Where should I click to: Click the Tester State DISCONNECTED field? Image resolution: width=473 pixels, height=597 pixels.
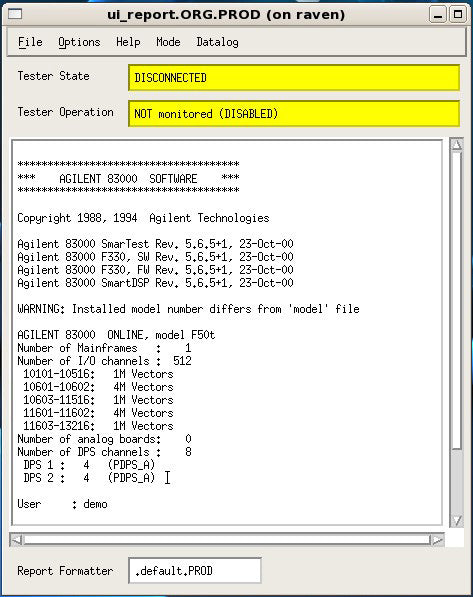294,78
